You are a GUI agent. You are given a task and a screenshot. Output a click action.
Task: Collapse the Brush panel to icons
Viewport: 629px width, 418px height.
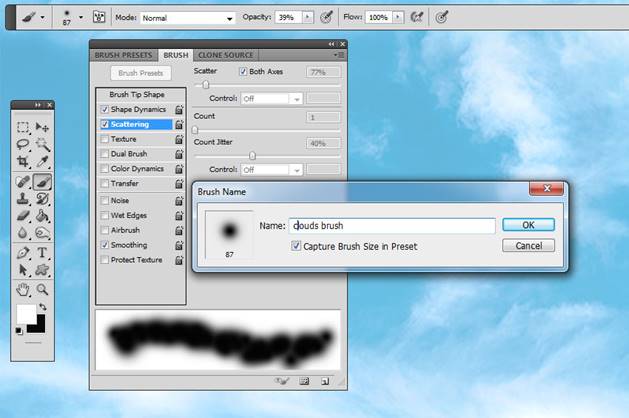tap(331, 44)
